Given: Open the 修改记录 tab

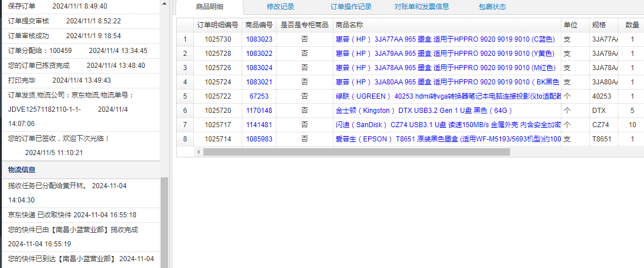Looking at the screenshot, I should (280, 7).
